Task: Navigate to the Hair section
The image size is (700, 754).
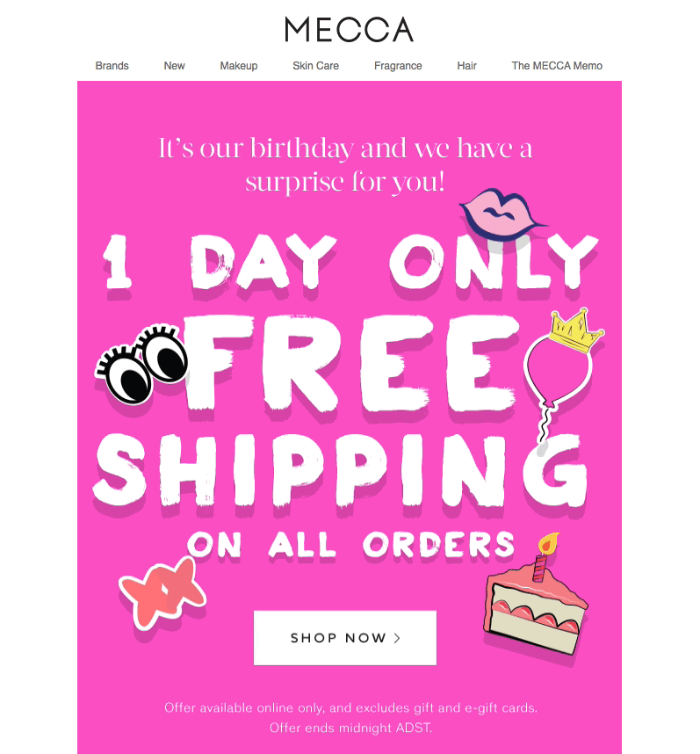Action: click(x=466, y=66)
